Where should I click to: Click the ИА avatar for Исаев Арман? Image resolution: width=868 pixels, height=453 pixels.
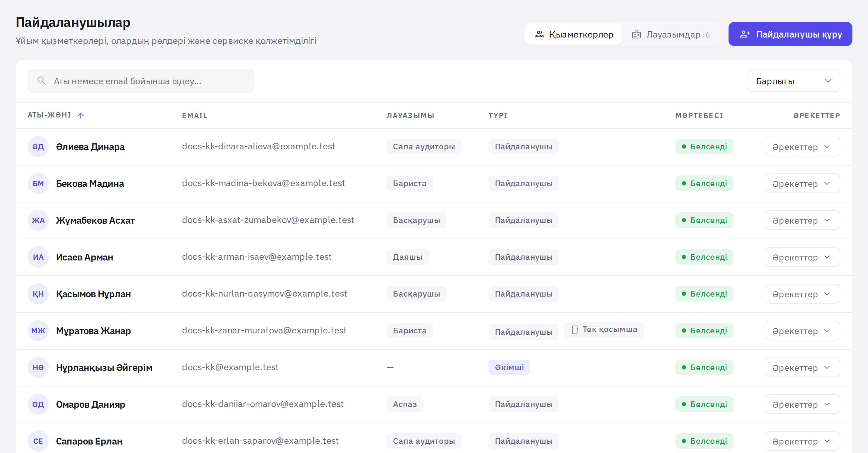coord(38,257)
